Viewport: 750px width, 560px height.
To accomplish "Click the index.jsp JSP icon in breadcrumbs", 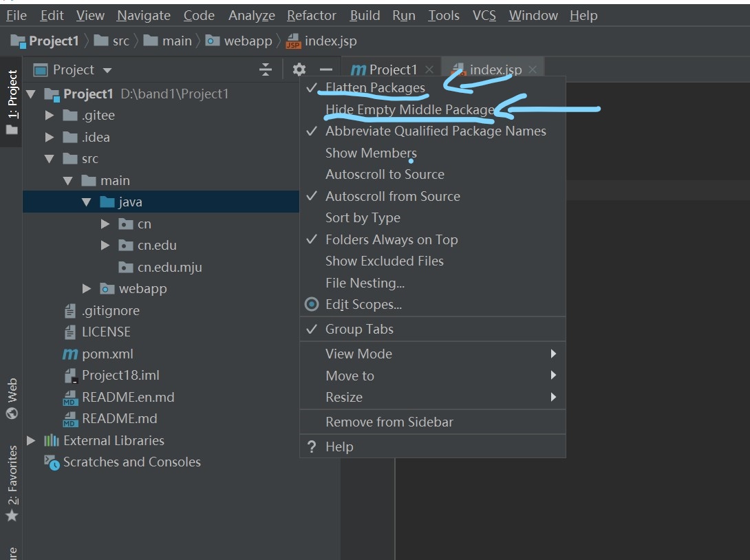I will (294, 41).
